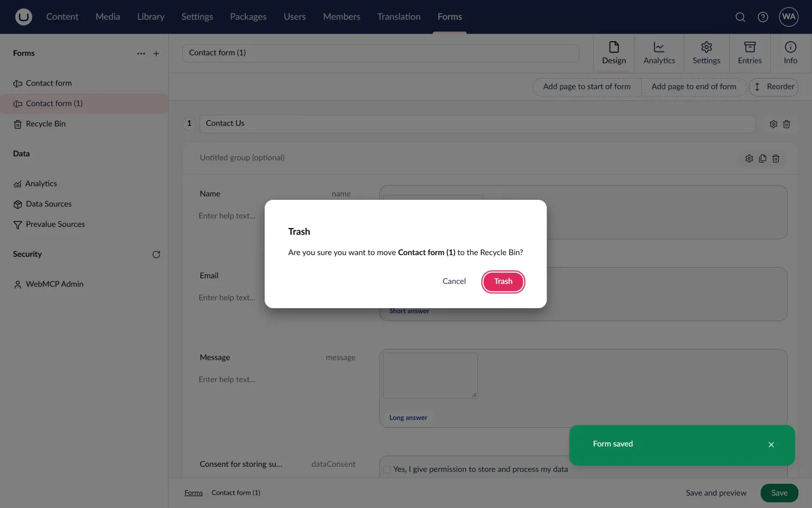Open the Info tab
812x508 pixels.
tap(790, 53)
